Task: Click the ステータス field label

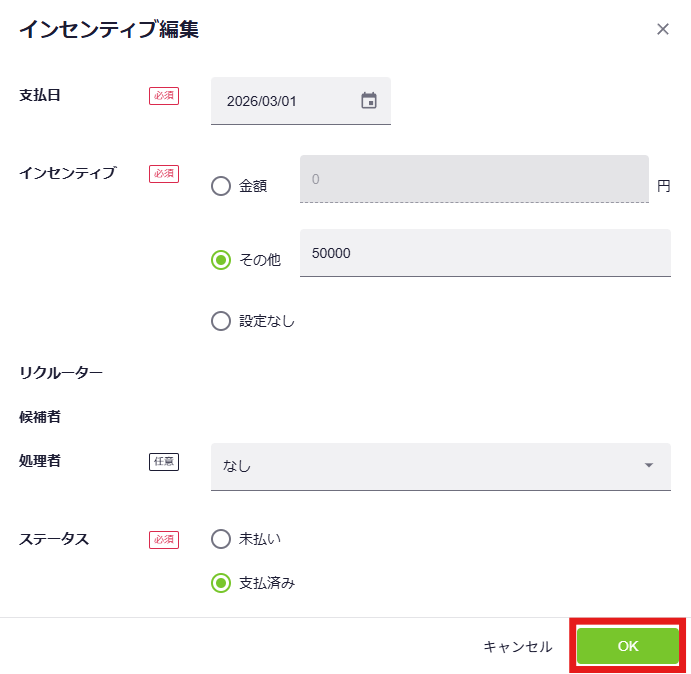Action: tap(54, 539)
